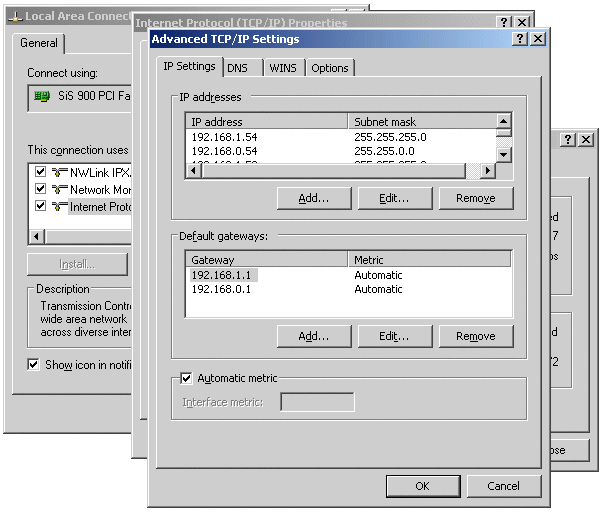
Task: Select gateway 192.168.0.1 row
Action: coord(348,289)
